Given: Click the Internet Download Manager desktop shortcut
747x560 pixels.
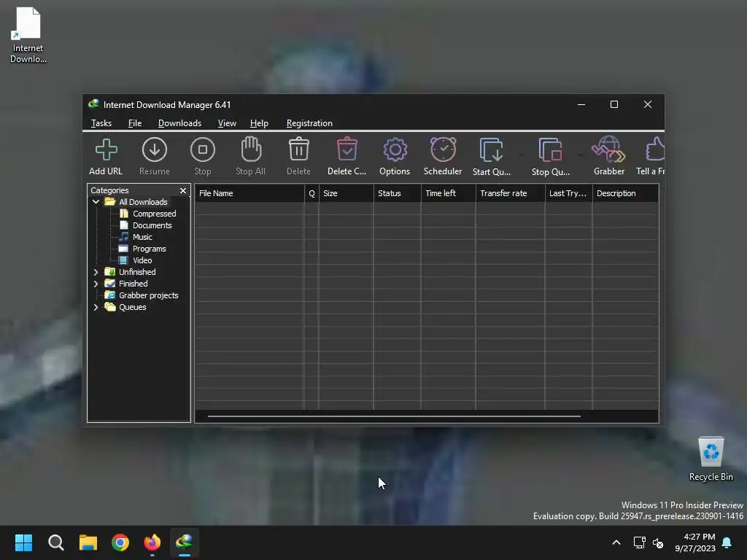Looking at the screenshot, I should tap(28, 35).
